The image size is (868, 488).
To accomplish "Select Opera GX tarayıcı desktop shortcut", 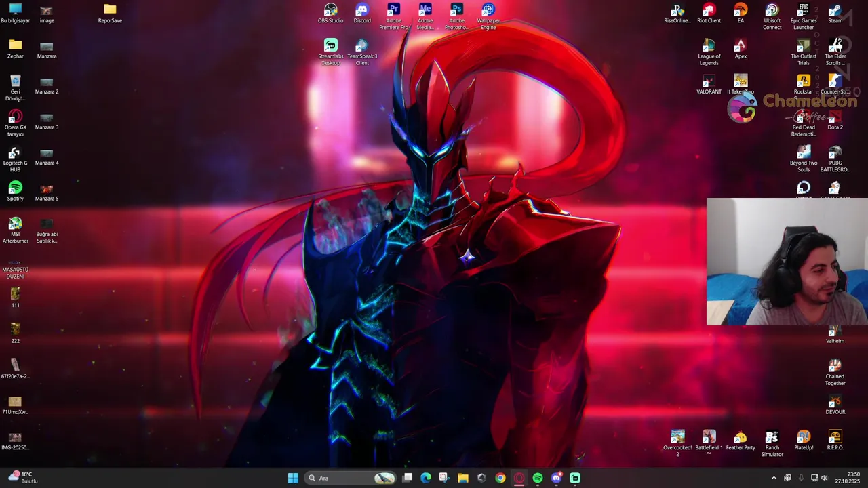I will (x=15, y=123).
